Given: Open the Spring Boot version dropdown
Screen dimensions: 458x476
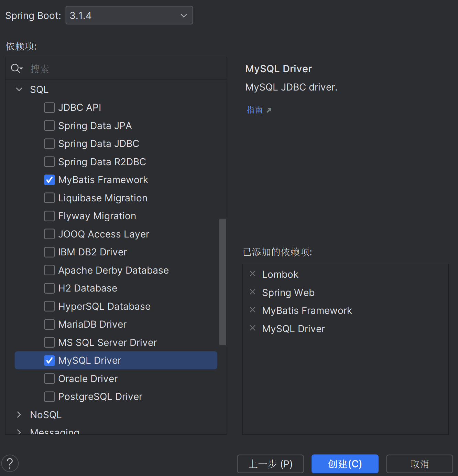Looking at the screenshot, I should coord(129,15).
